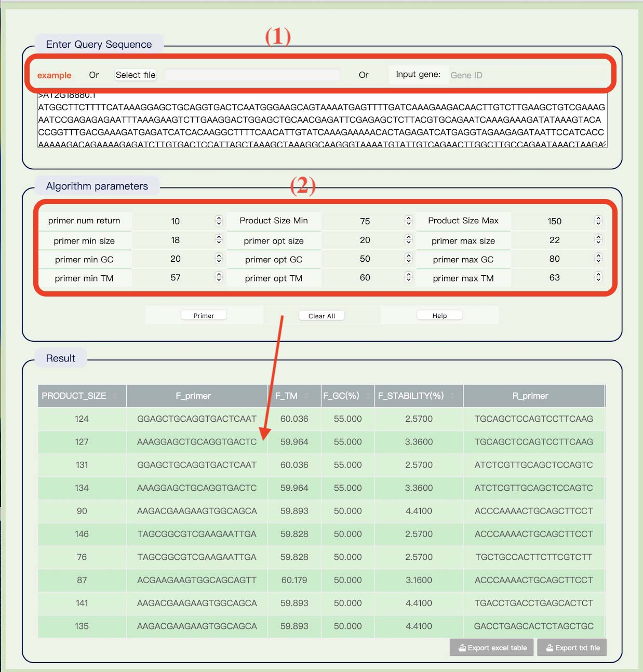
Task: Click the primer num return value 10
Action: click(x=176, y=221)
